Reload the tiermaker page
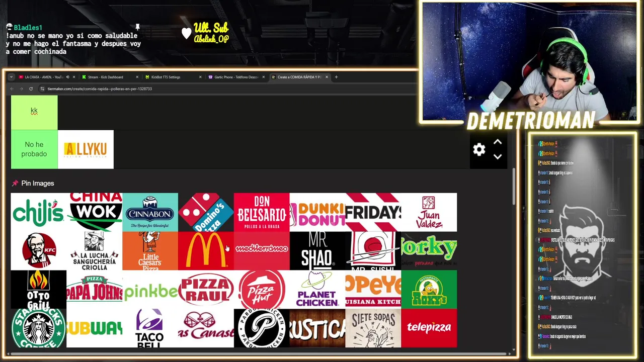 click(31, 89)
